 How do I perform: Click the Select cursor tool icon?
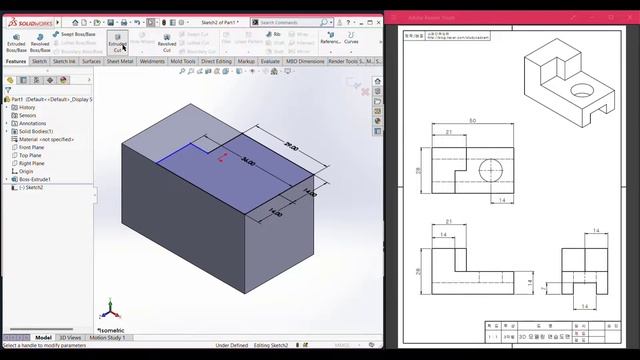point(151,22)
